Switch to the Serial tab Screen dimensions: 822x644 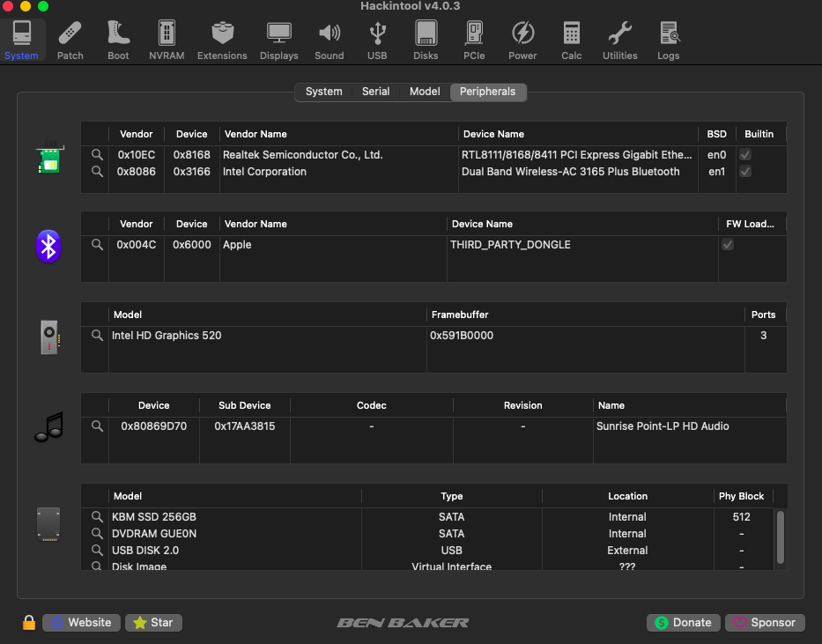coord(375,92)
